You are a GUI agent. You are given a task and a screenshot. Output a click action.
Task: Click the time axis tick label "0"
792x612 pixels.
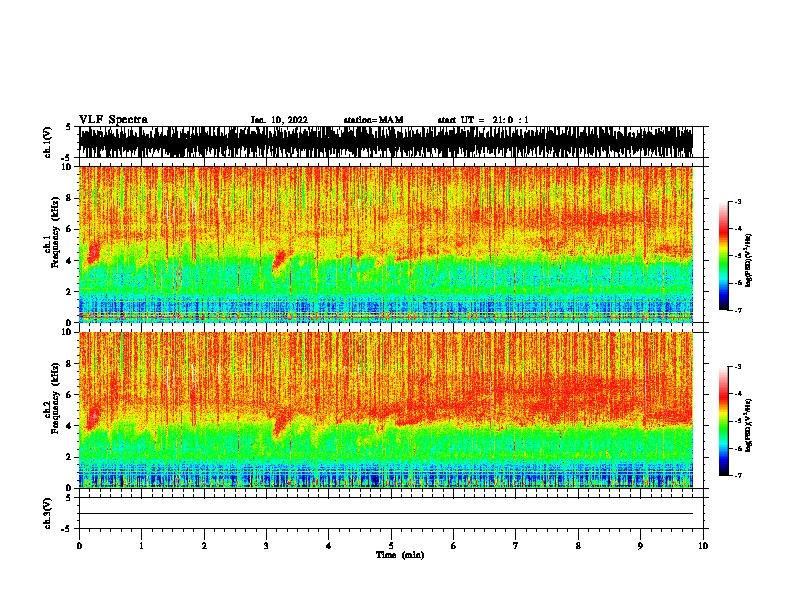point(79,546)
